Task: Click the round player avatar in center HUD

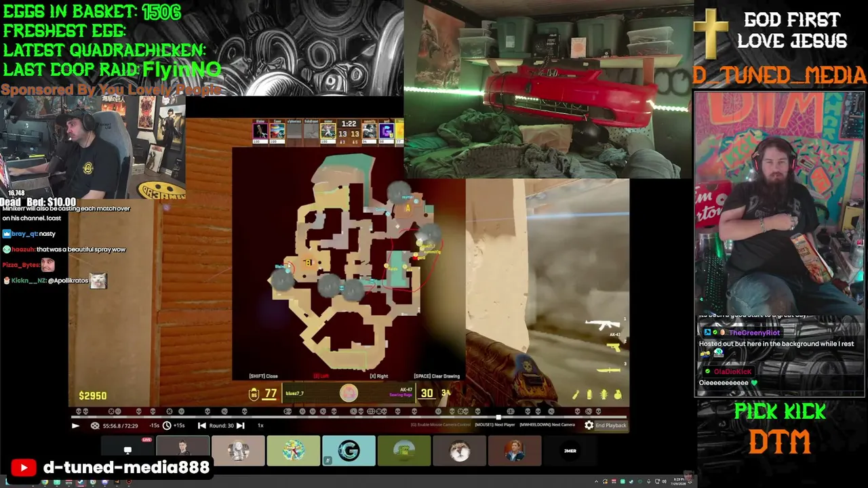Action: coord(349,393)
